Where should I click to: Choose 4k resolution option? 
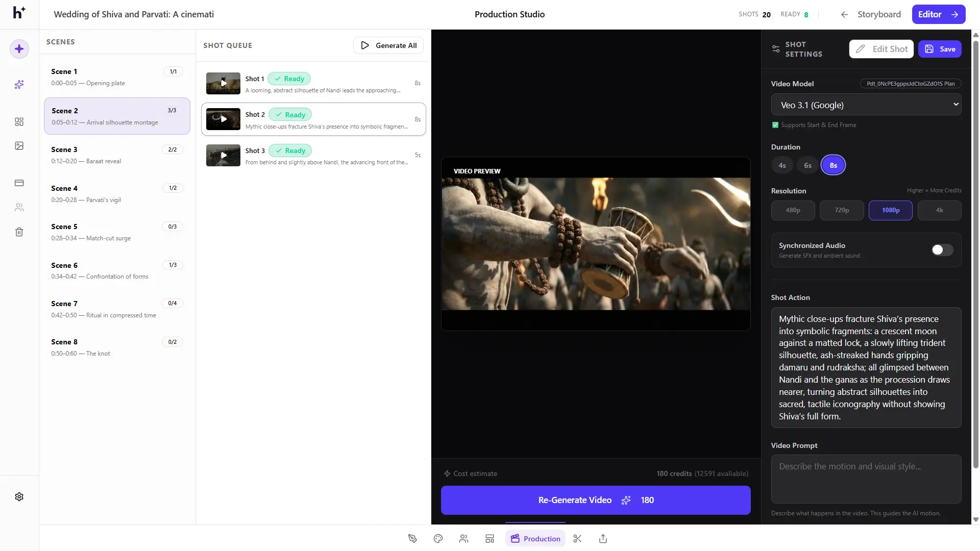pyautogui.click(x=939, y=210)
